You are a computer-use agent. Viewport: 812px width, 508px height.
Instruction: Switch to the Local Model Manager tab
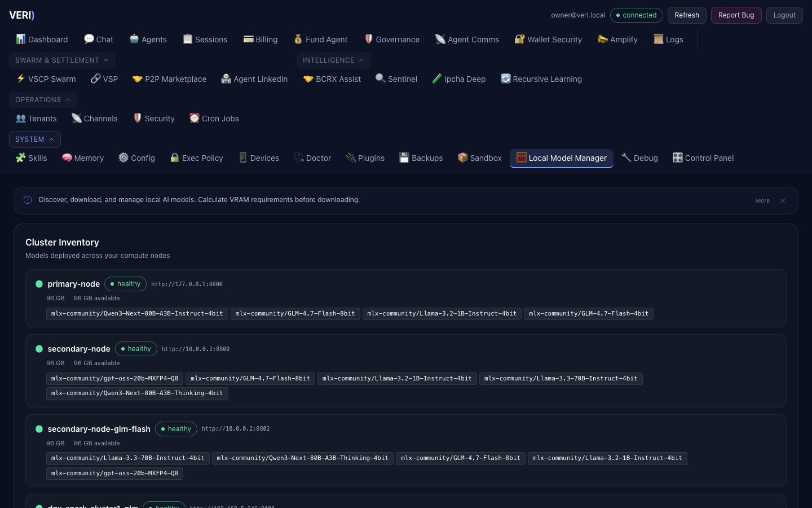pos(561,158)
